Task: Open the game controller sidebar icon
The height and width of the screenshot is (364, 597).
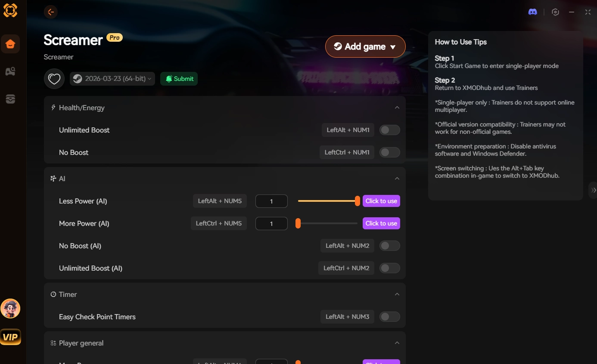Action: [10, 71]
